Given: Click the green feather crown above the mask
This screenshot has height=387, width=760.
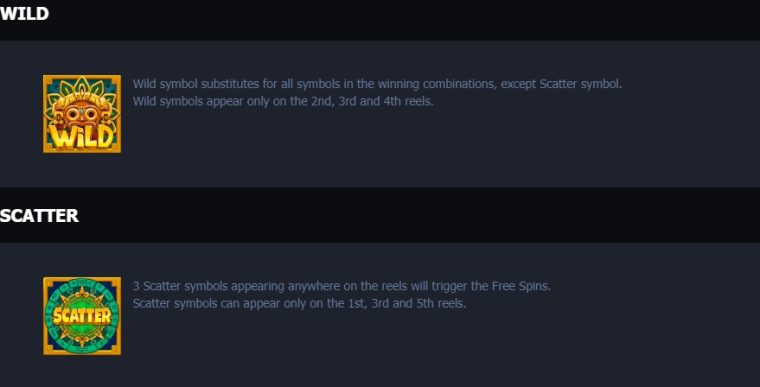Looking at the screenshot, I should 82,90.
